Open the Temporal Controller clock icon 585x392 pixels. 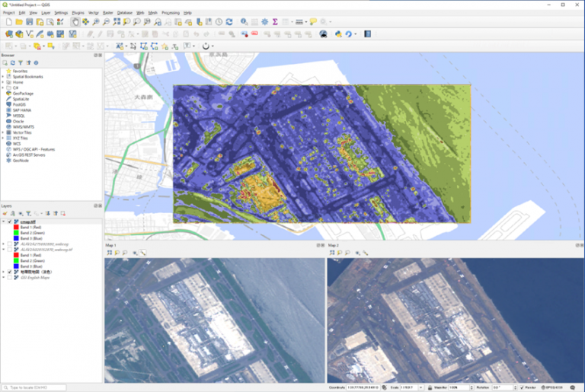tap(219, 22)
